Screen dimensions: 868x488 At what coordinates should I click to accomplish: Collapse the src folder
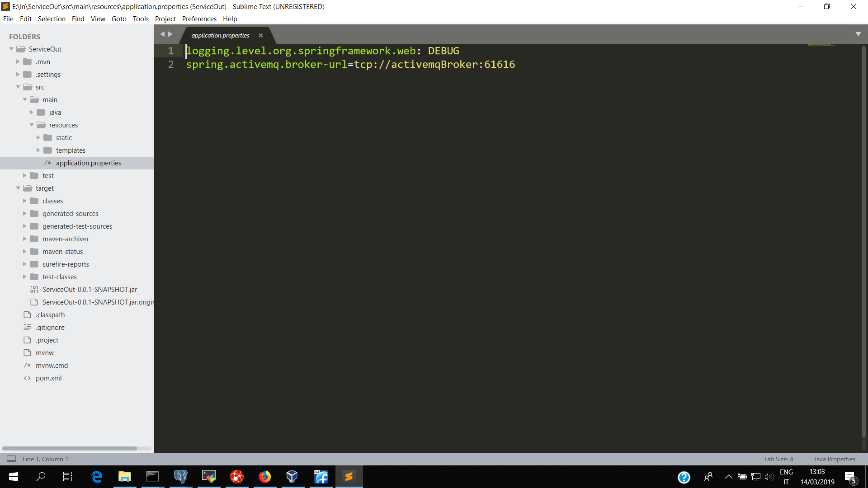click(18, 87)
